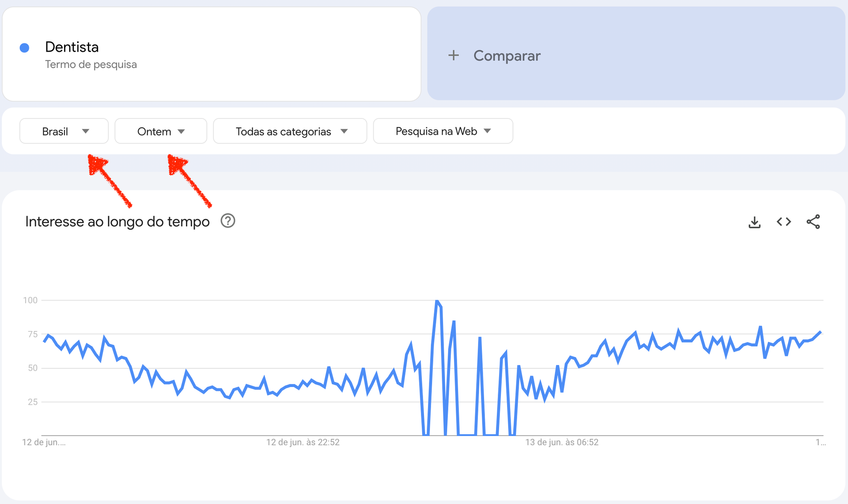This screenshot has width=848, height=504.
Task: Open the Pesquisa na Web dropdown
Action: pos(443,131)
